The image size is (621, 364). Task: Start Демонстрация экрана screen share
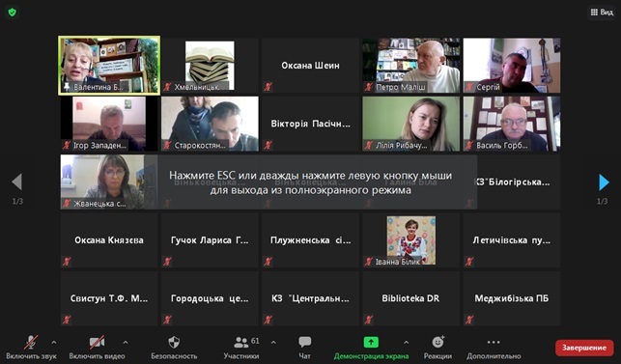point(371,342)
